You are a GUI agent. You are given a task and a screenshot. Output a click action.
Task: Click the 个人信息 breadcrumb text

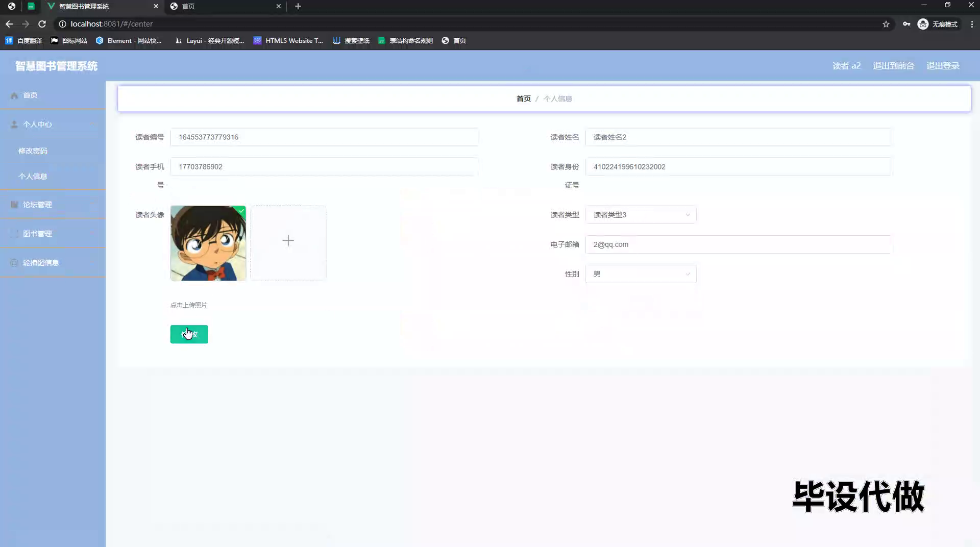(x=557, y=98)
